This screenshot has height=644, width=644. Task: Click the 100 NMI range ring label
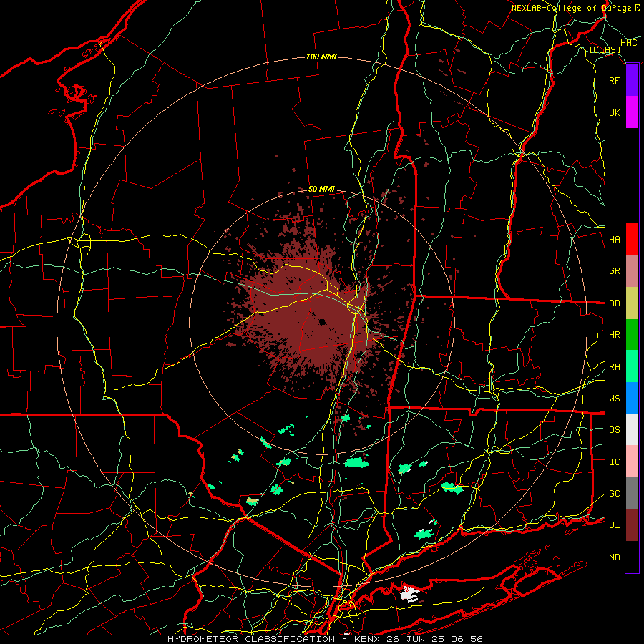point(321,57)
